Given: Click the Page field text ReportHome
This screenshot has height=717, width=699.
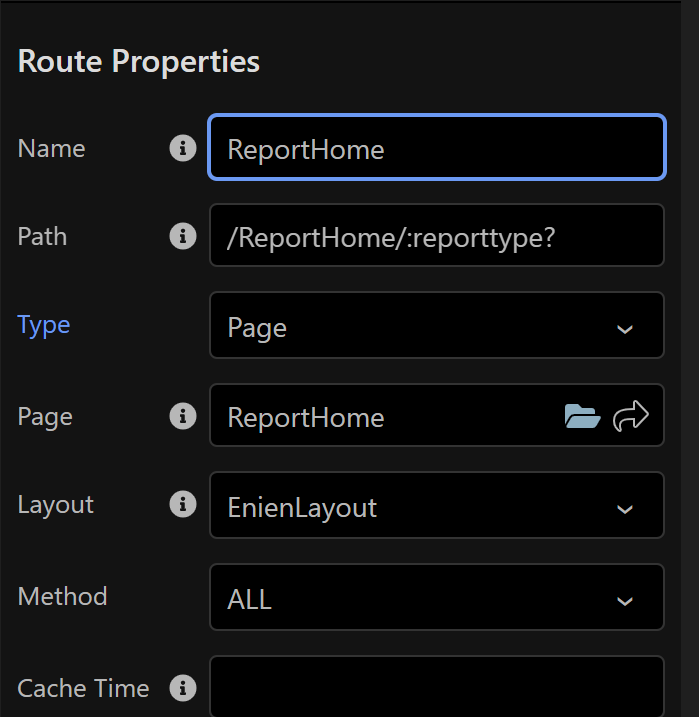Looking at the screenshot, I should coord(306,417).
